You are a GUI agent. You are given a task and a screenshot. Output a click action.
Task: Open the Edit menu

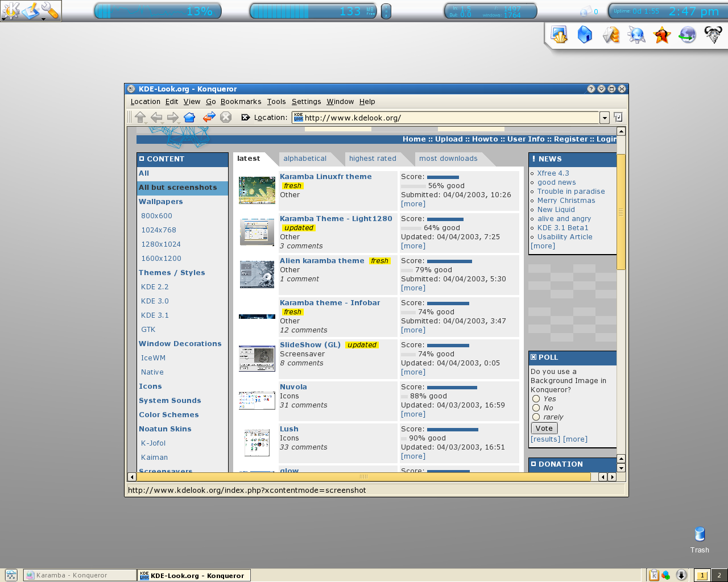click(x=172, y=102)
